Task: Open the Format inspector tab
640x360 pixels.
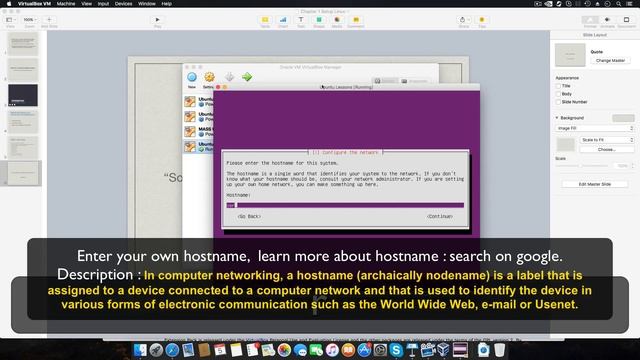Action: tap(590, 20)
